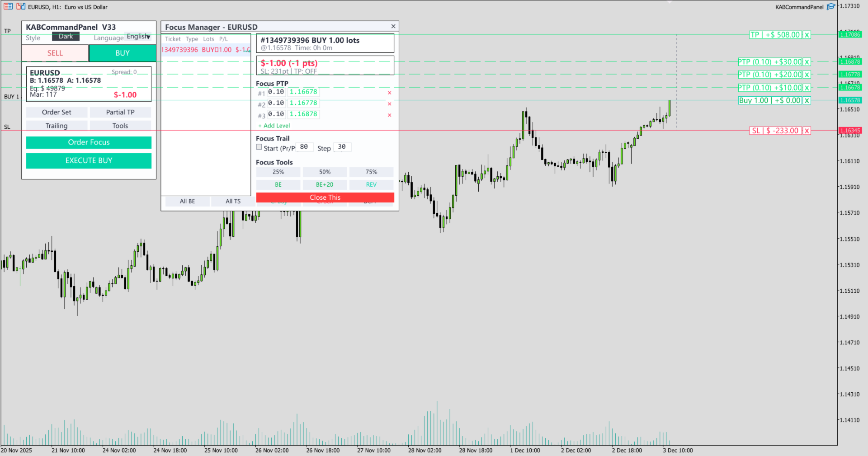This screenshot has height=456, width=868.
Task: Click the BE+20 focus tool button
Action: pyautogui.click(x=325, y=185)
